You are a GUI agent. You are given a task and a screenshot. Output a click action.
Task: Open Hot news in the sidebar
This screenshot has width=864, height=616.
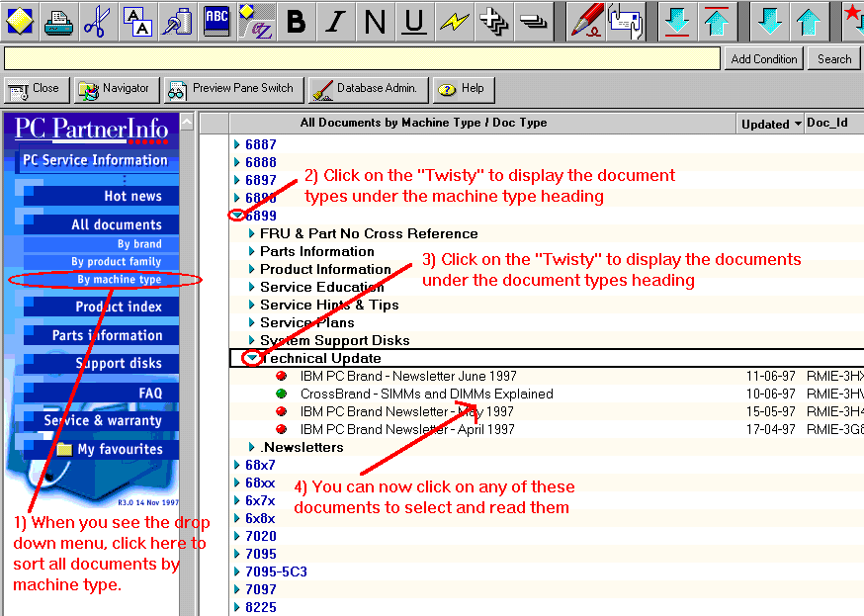132,197
